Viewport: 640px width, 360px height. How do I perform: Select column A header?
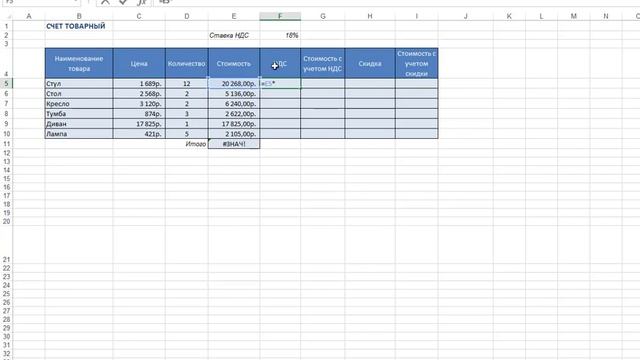(29, 16)
